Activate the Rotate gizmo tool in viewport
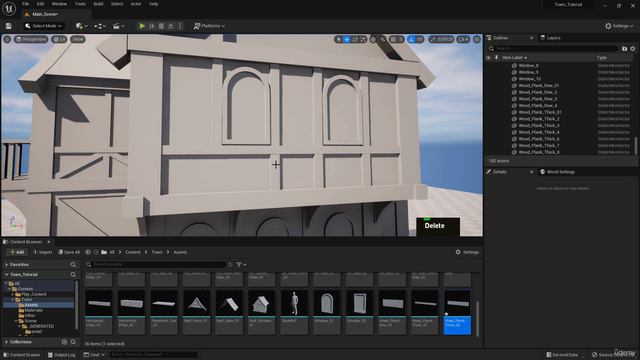This screenshot has width=640, height=360. click(355, 39)
